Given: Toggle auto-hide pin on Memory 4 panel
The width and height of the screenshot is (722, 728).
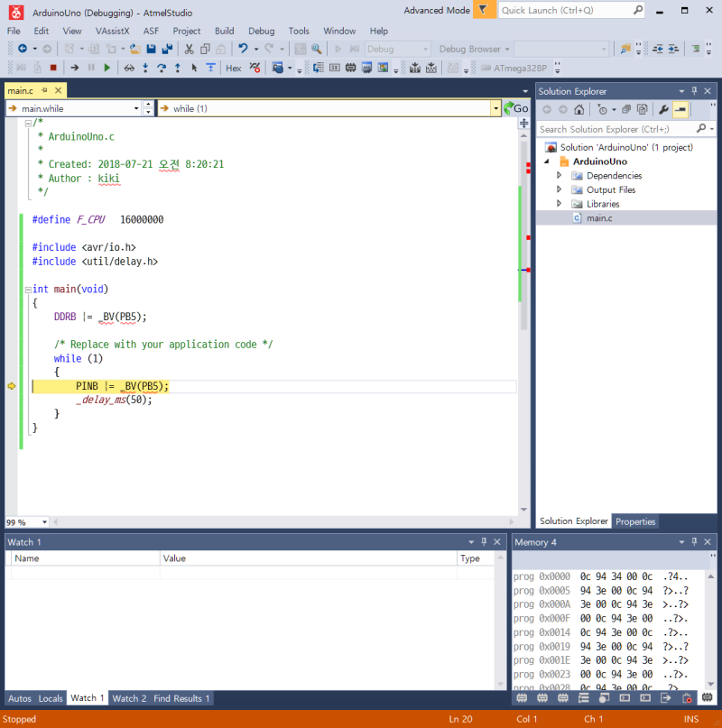Looking at the screenshot, I should pos(694,542).
